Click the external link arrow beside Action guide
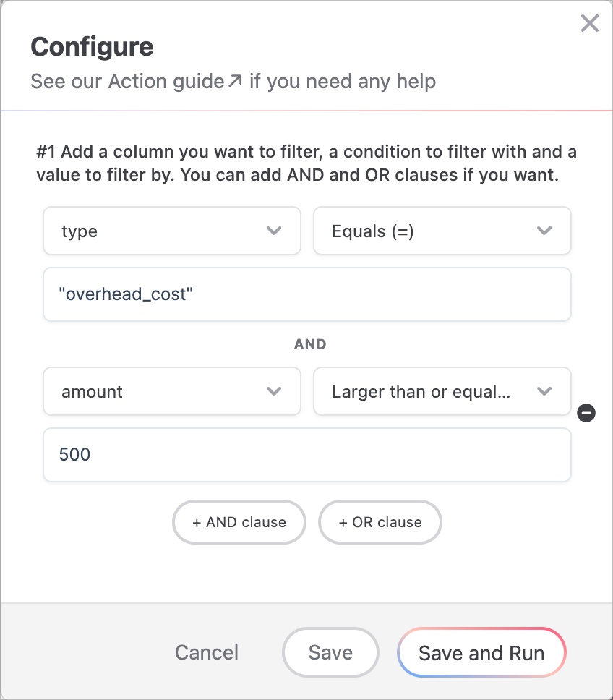The width and height of the screenshot is (613, 700). (235, 81)
